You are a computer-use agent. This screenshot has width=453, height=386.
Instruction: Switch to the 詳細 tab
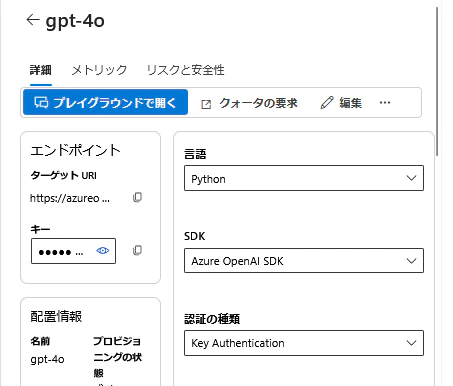coord(41,70)
